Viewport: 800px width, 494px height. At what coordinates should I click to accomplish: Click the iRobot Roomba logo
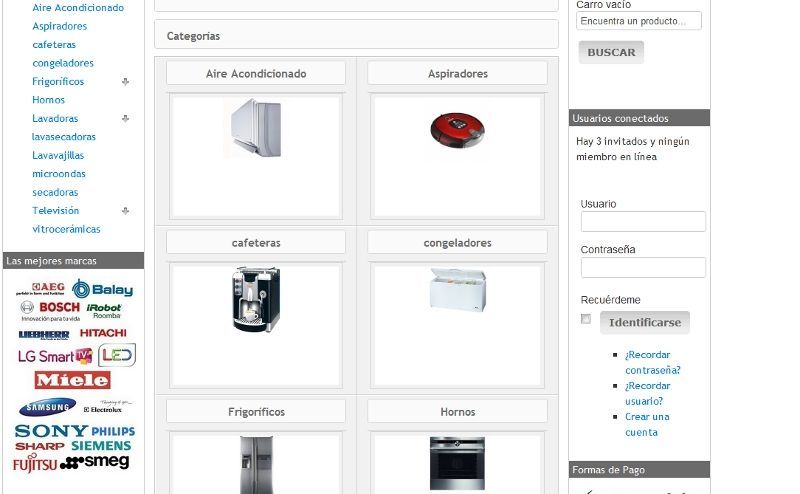click(x=104, y=311)
